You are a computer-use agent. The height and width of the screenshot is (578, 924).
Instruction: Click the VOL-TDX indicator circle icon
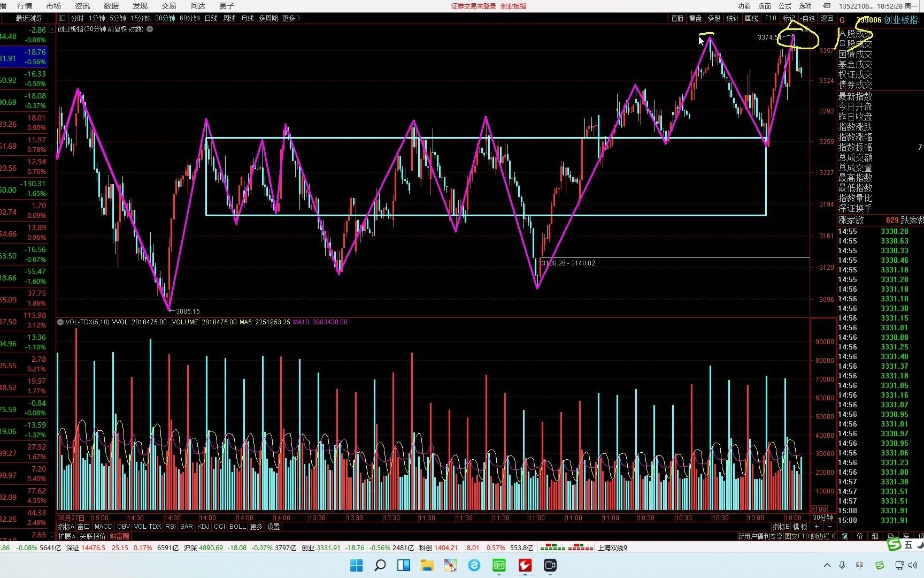tap(60, 322)
